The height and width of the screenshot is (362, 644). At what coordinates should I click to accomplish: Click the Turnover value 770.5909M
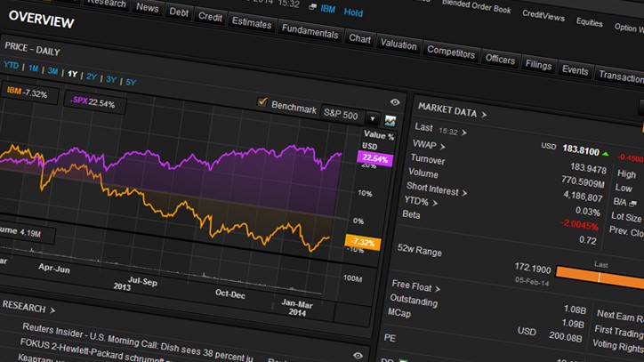pos(583,181)
